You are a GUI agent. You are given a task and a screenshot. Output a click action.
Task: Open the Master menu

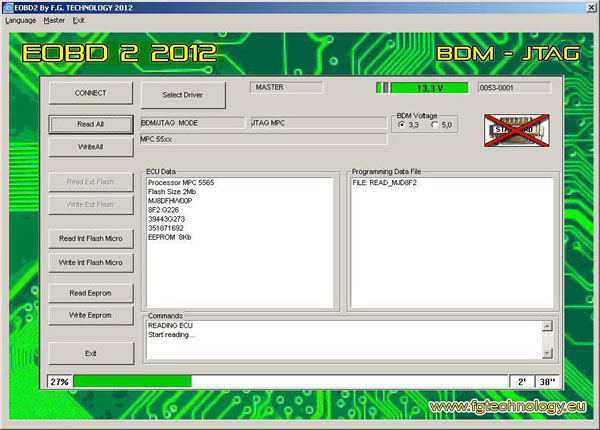[54, 20]
